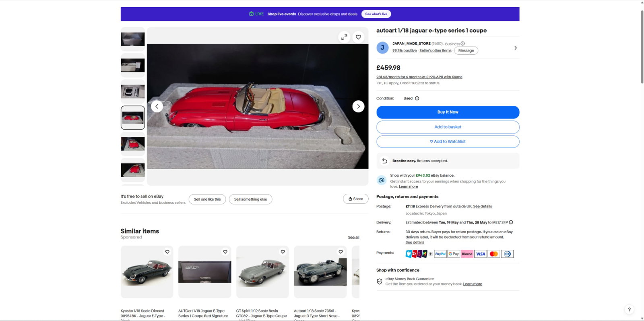Open See details for postage

[482, 206]
